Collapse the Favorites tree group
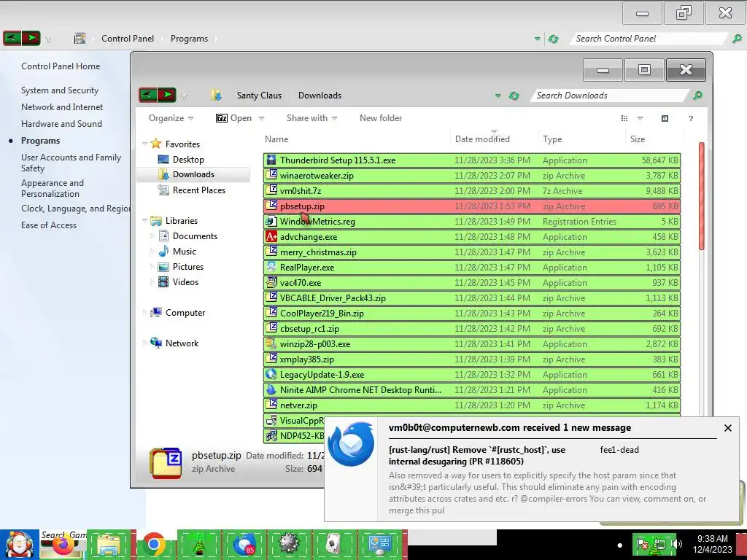 (144, 144)
